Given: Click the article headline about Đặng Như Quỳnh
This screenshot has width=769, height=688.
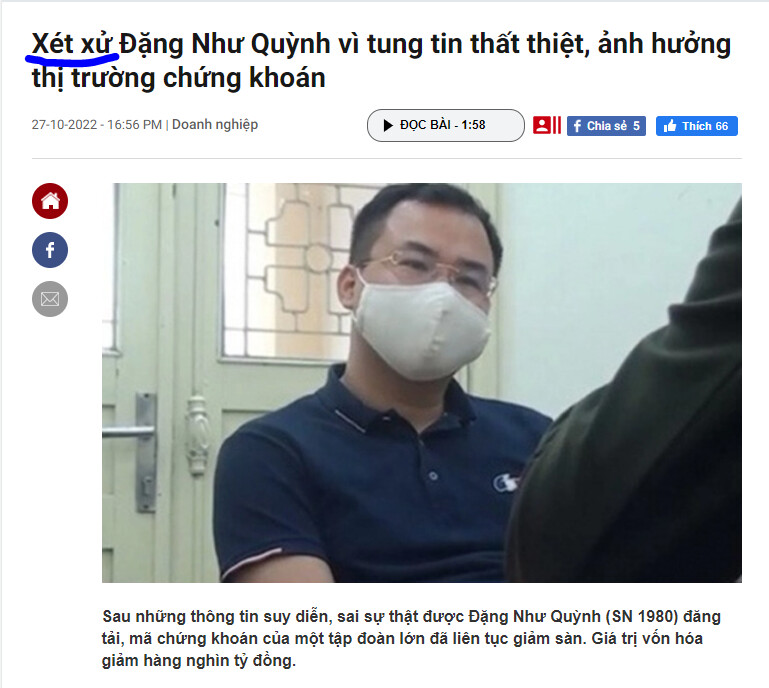Looking at the screenshot, I should tap(382, 61).
